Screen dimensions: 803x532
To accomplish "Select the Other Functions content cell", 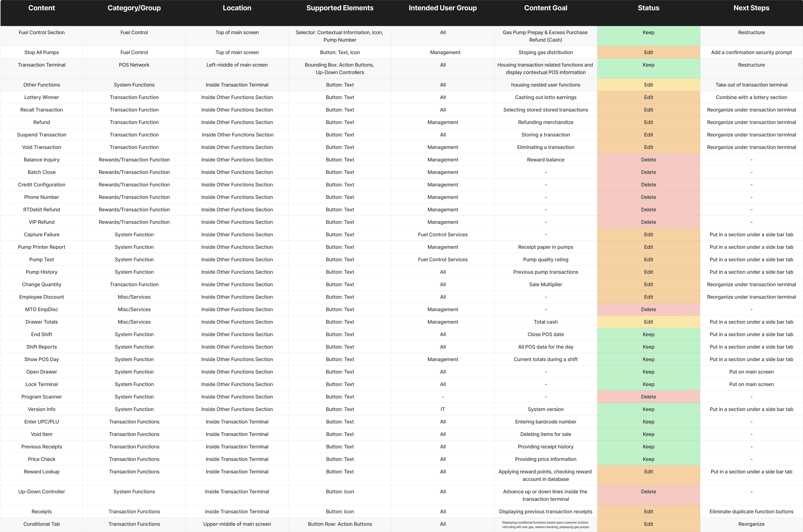I will [41, 85].
